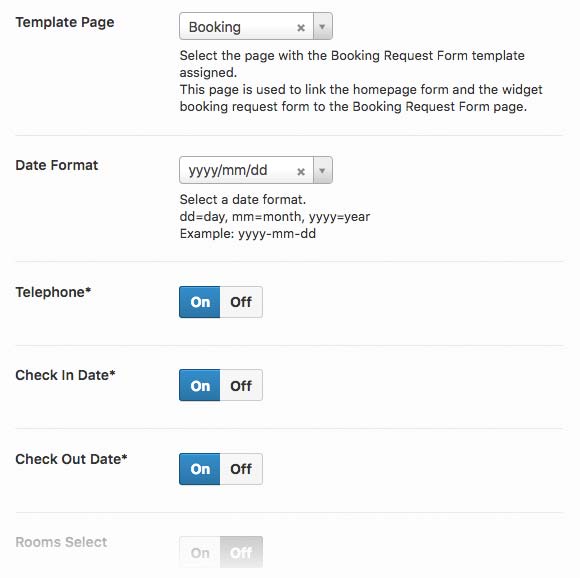Click the Rooms Select label

coord(61,542)
